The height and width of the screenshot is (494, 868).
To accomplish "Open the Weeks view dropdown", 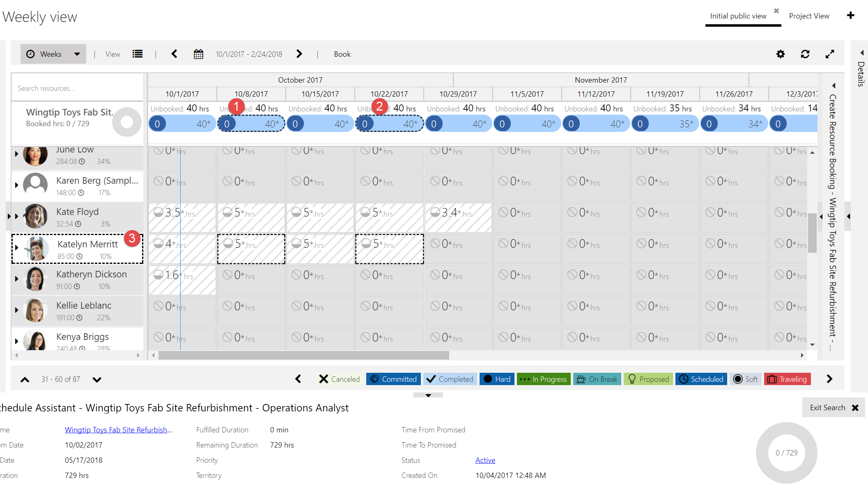I will pyautogui.click(x=53, y=54).
